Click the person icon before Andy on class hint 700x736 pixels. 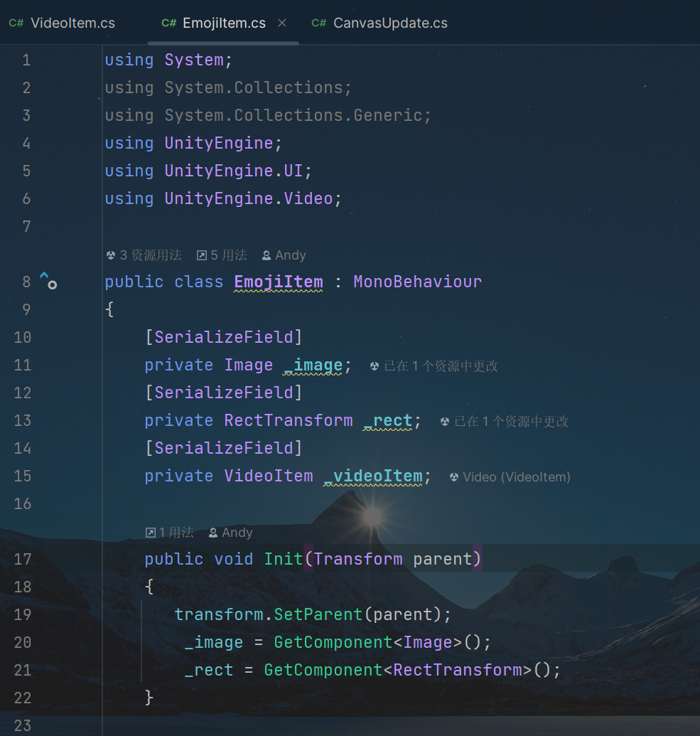[x=266, y=255]
